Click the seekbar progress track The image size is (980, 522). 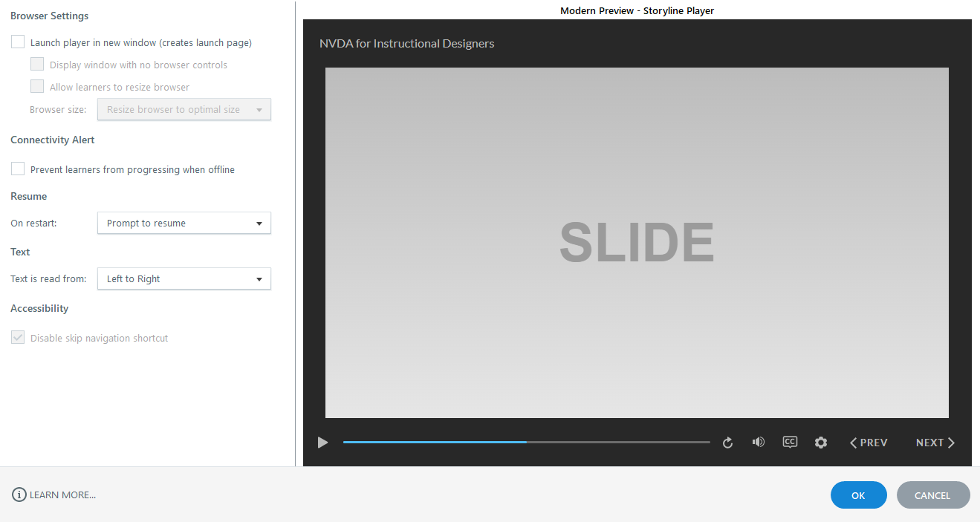tap(526, 442)
